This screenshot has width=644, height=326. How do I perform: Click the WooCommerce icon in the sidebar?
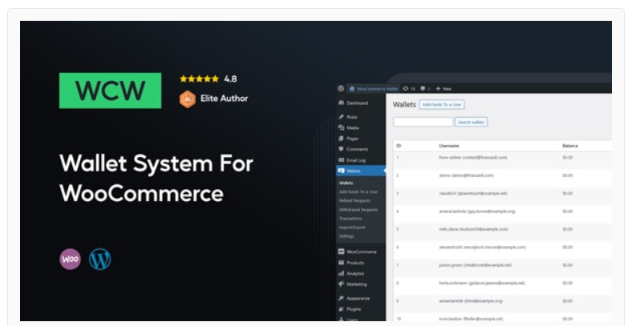341,252
